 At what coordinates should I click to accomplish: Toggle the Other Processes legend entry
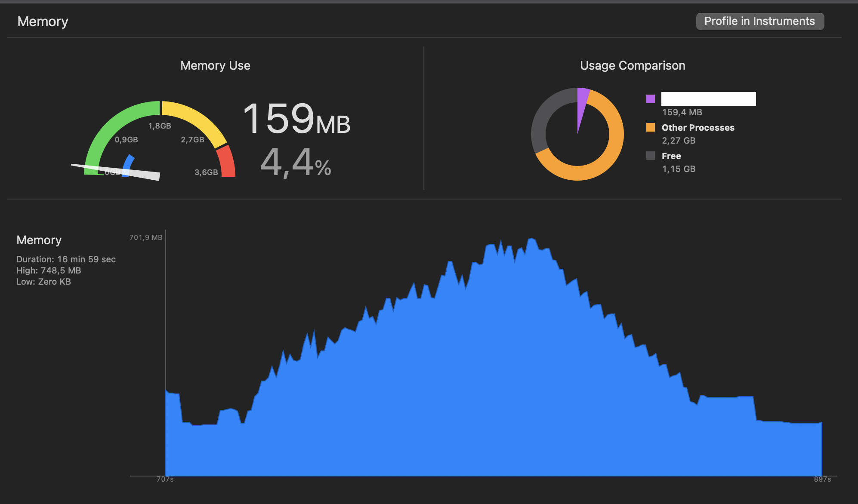[698, 127]
